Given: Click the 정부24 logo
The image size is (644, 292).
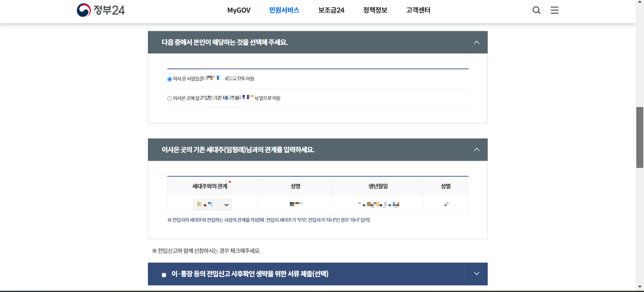Looking at the screenshot, I should coord(100,10).
